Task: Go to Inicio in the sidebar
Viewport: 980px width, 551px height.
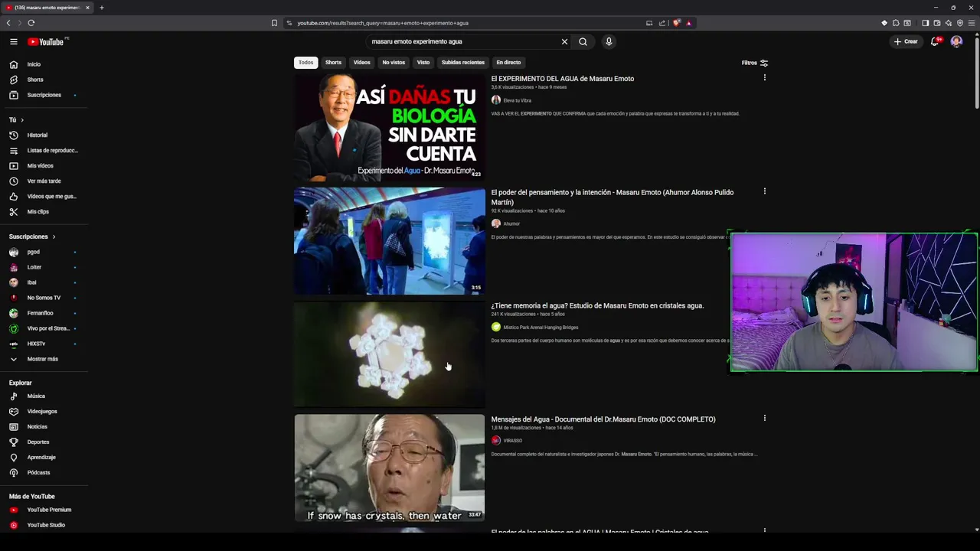Action: pyautogui.click(x=44, y=64)
